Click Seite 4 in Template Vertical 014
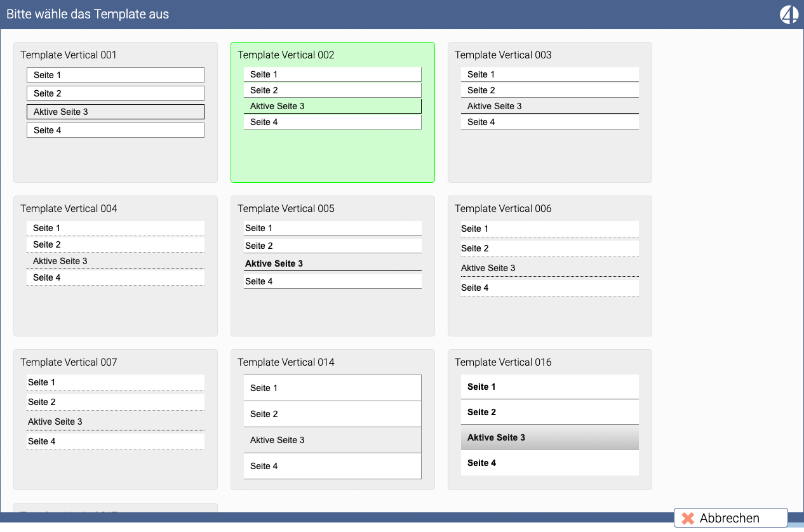Screen dimensions: 804x532 click(x=333, y=466)
